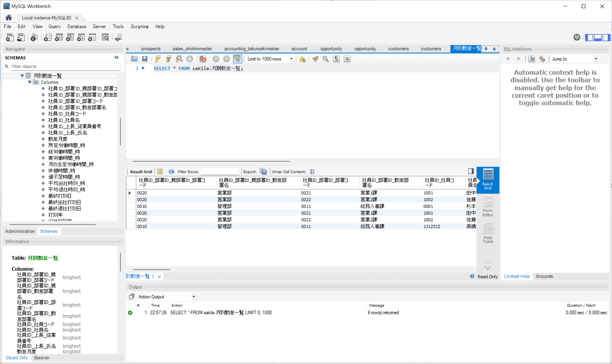The width and height of the screenshot is (612, 364).
Task: Open the Action Output dropdown
Action: [193, 297]
